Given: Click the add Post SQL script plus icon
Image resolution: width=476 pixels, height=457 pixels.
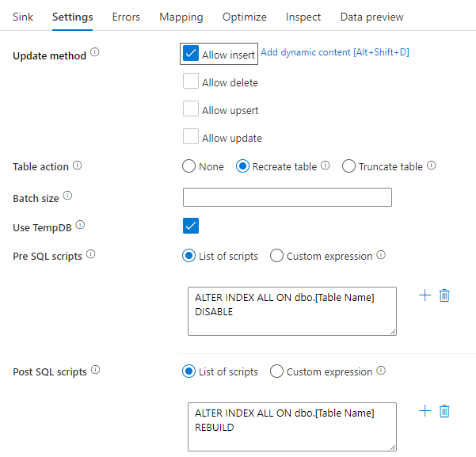Looking at the screenshot, I should 425,411.
